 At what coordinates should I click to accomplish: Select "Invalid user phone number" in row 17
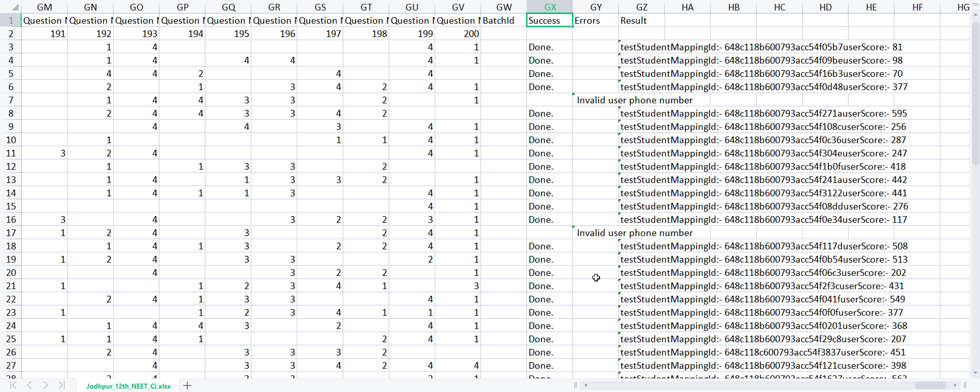point(635,233)
